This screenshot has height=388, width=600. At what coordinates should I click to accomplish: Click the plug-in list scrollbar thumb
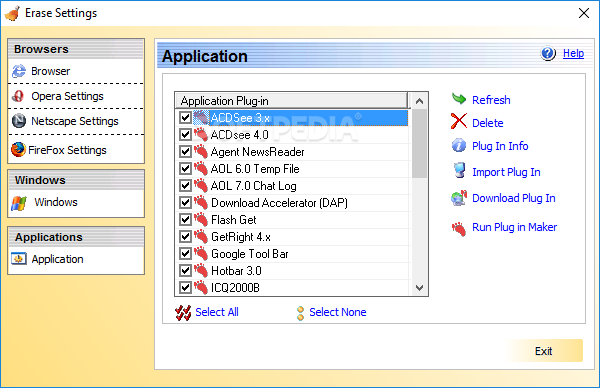(x=419, y=143)
